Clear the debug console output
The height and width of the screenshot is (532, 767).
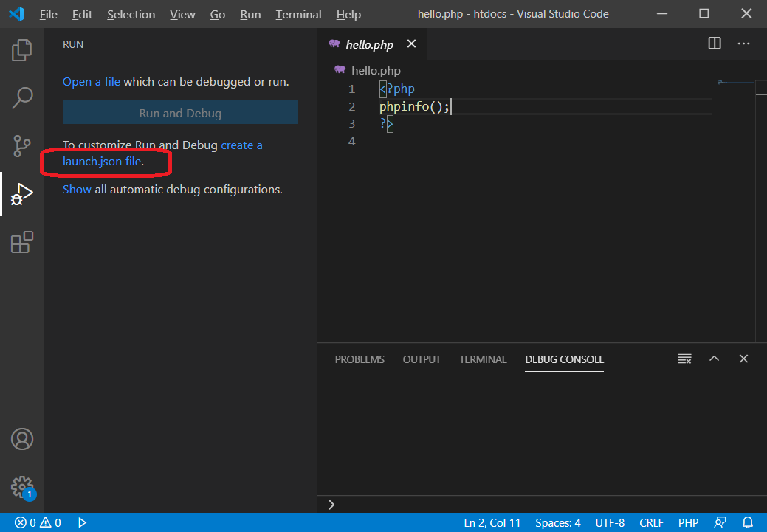(x=684, y=359)
